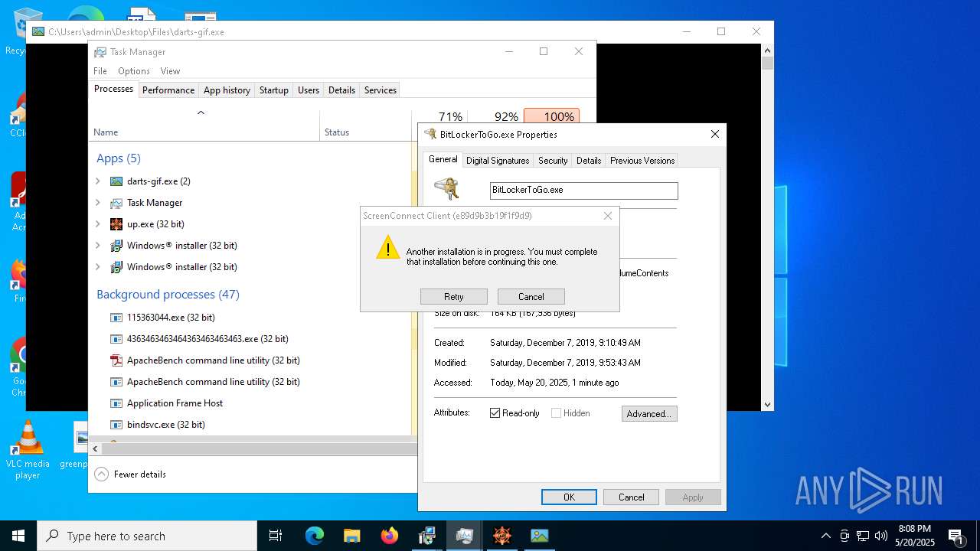Click the up.exe process icon
Image resolution: width=980 pixels, height=551 pixels.
(116, 224)
